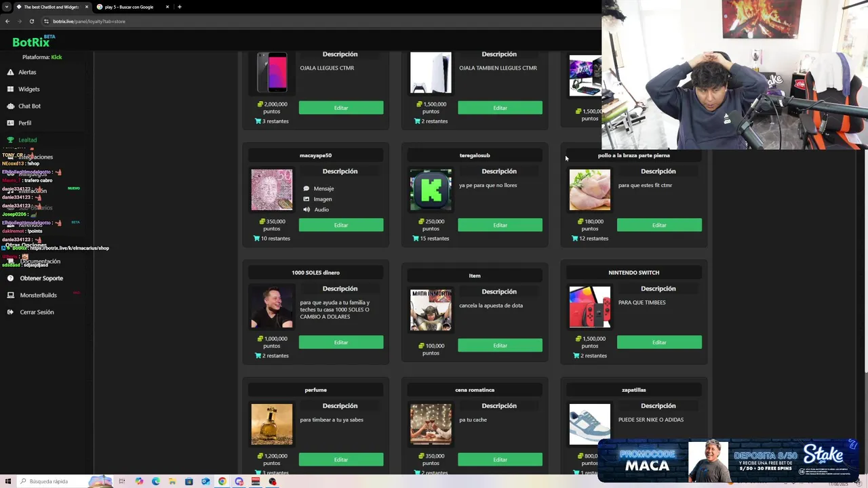
Task: Open Task View from the taskbar
Action: 122,481
